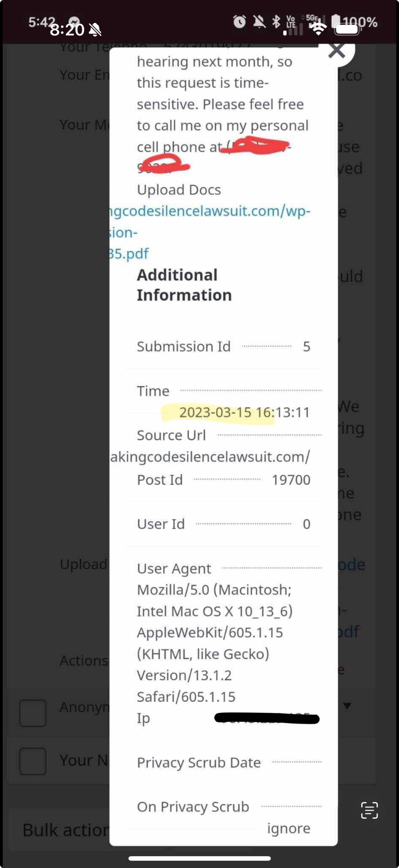The width and height of the screenshot is (399, 868).
Task: Tap the Source Url website address
Action: click(x=210, y=457)
